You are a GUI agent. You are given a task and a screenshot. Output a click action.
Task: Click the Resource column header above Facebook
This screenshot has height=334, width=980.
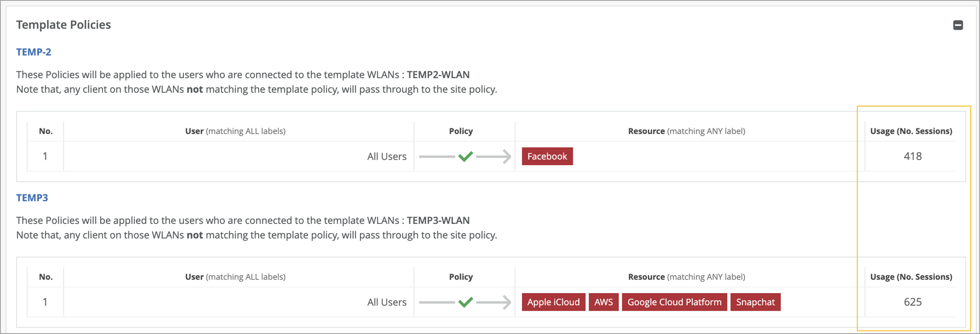pos(687,131)
